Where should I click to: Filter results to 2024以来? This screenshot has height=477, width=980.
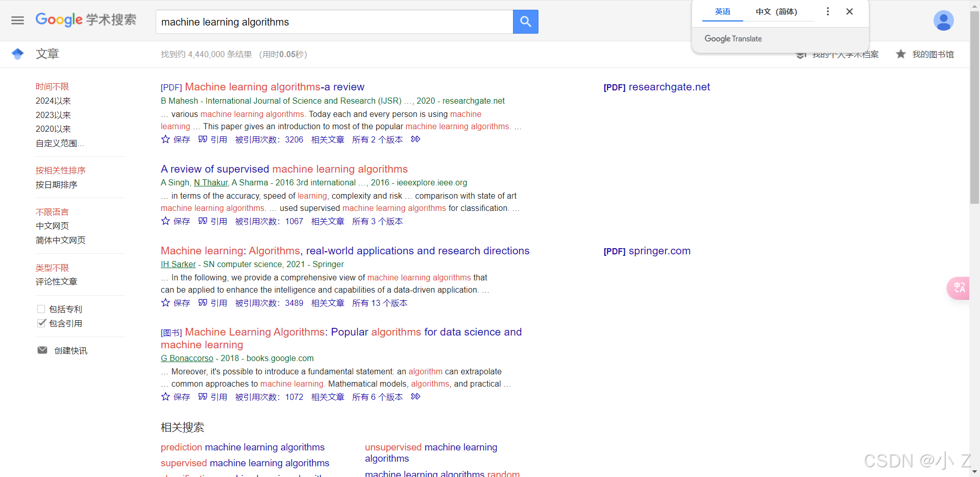(x=53, y=101)
